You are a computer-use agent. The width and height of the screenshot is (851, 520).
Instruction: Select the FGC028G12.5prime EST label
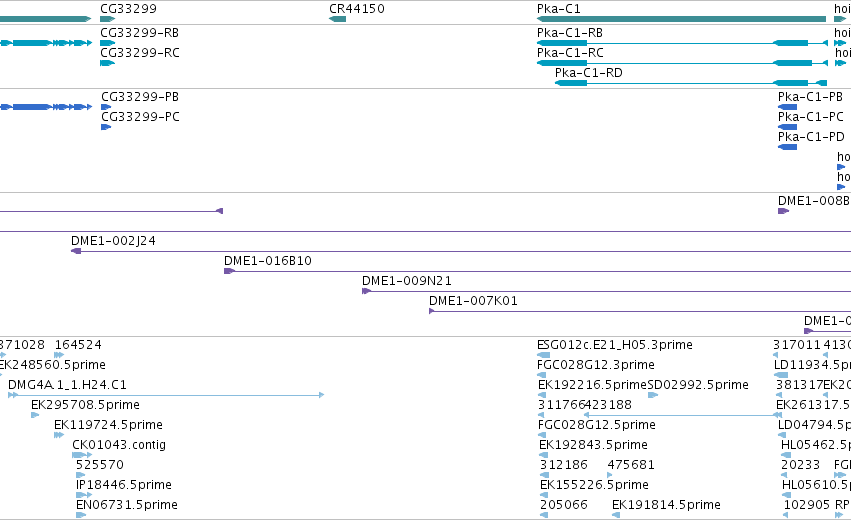[596, 425]
